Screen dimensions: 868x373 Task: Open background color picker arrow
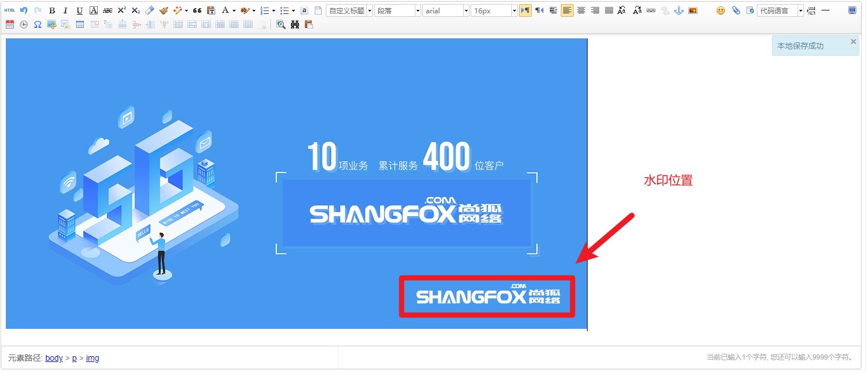254,10
